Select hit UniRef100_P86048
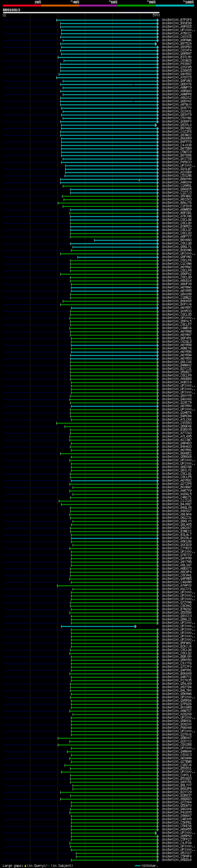This screenshot has width=197, height=868. (177, 728)
